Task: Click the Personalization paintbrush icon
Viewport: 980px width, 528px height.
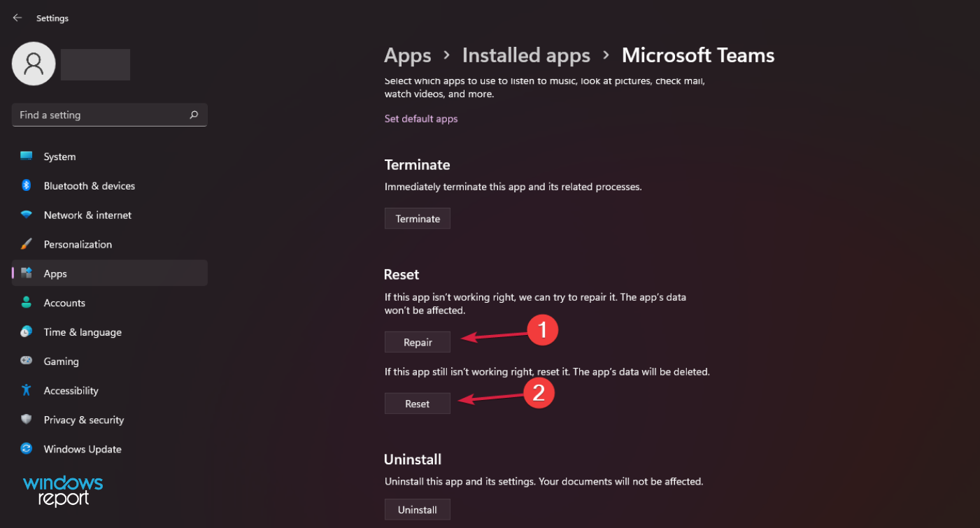Action: [x=27, y=244]
